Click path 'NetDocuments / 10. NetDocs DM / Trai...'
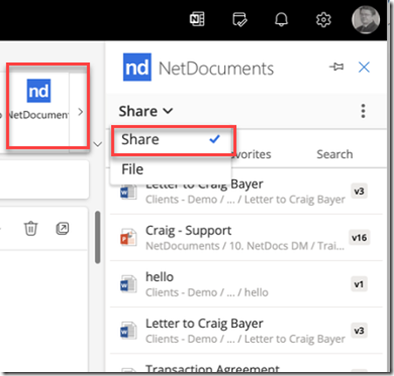Image resolution: width=394 pixels, height=376 pixels. click(x=245, y=246)
